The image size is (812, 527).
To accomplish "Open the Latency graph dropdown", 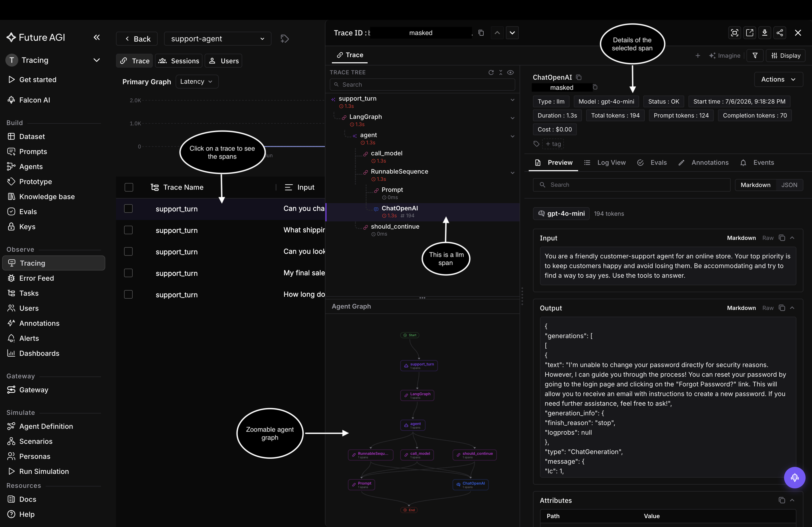I will click(197, 82).
